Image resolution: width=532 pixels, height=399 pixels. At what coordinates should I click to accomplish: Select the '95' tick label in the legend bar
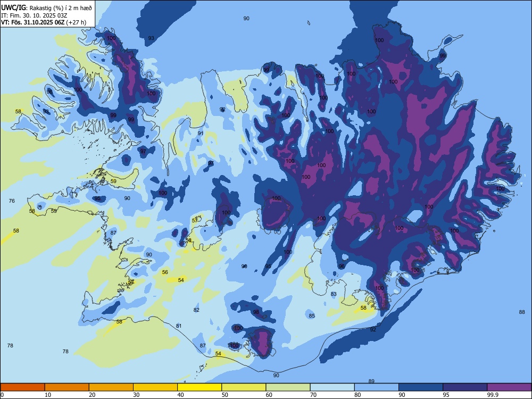tap(446, 395)
